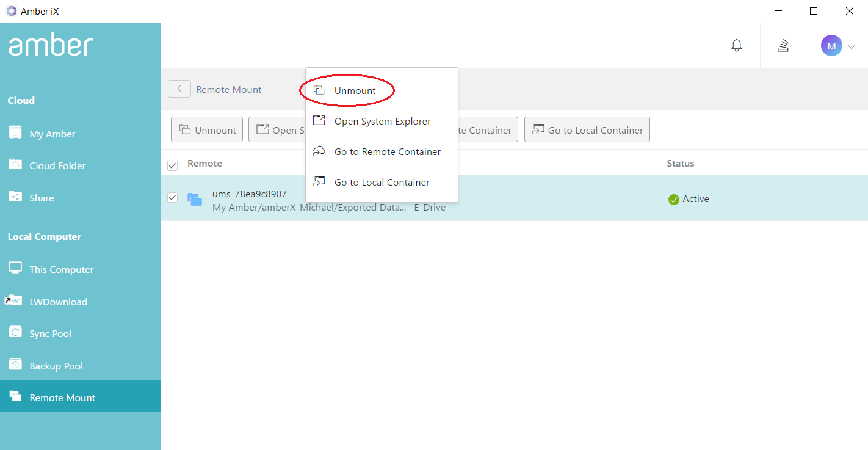Image resolution: width=868 pixels, height=450 pixels.
Task: Choose Go to Local Container menu entry
Action: tap(382, 182)
